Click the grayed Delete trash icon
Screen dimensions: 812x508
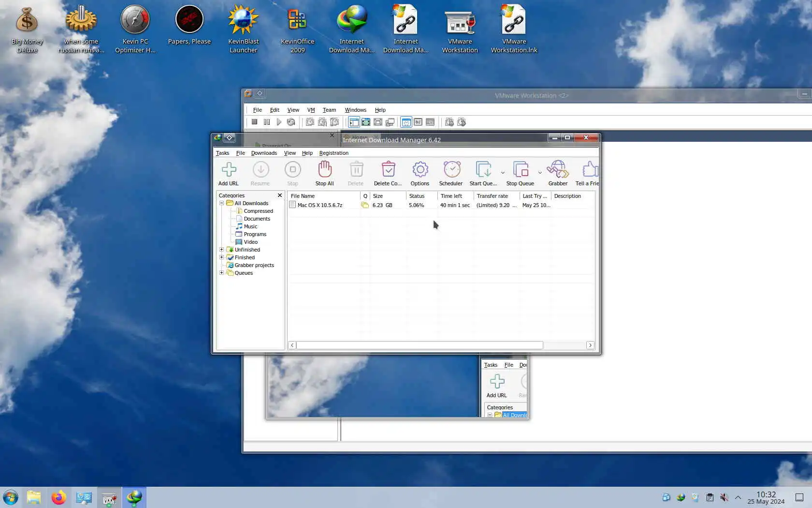pyautogui.click(x=356, y=170)
